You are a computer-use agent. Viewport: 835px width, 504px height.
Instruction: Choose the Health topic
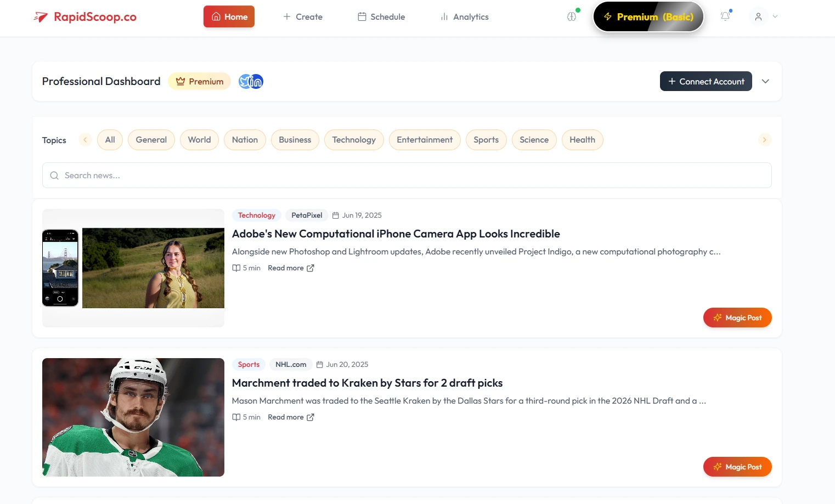tap(583, 140)
